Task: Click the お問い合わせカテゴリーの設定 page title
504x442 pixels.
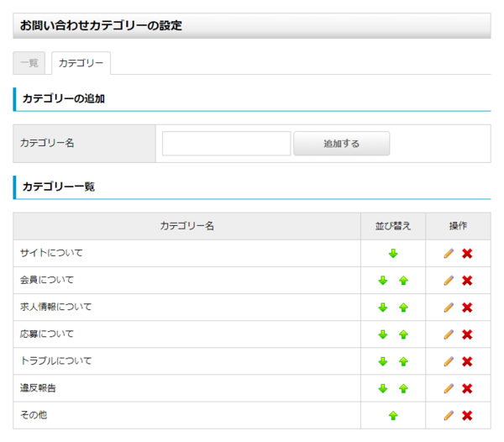Action: click(101, 25)
